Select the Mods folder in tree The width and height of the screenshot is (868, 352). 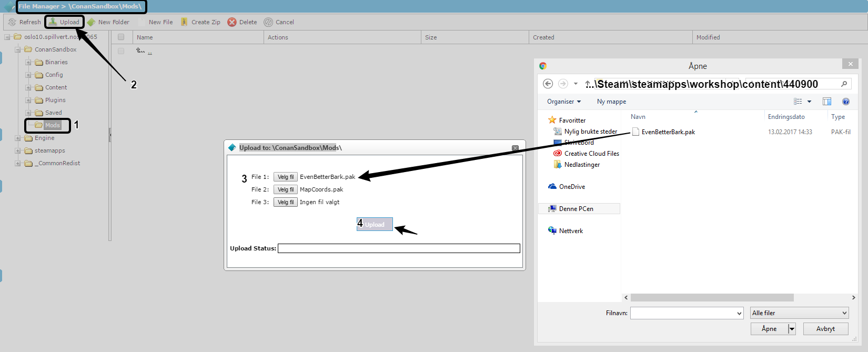52,125
